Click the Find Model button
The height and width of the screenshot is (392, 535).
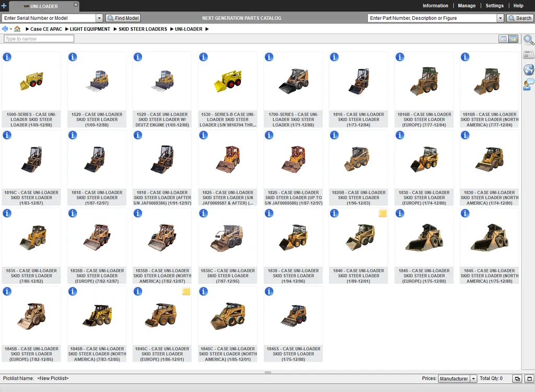tap(123, 18)
